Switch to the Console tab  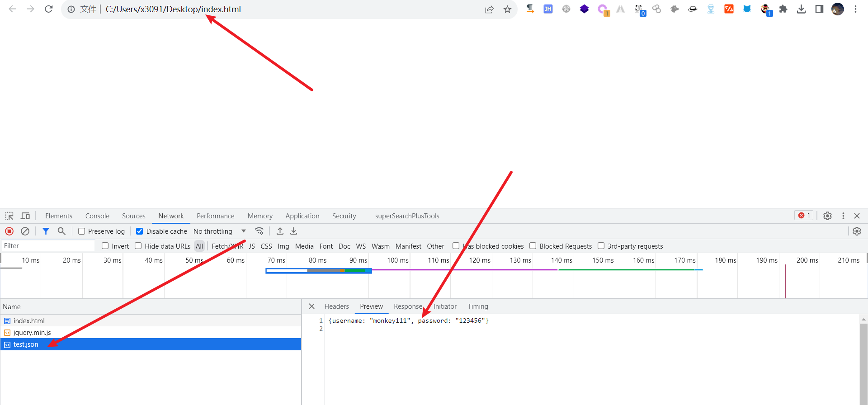97,216
